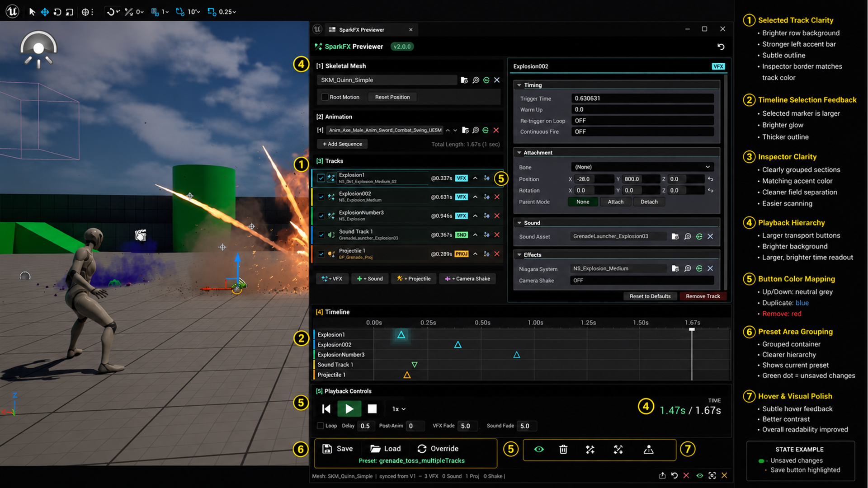Click the green Play button
This screenshot has height=488, width=868.
tap(349, 409)
